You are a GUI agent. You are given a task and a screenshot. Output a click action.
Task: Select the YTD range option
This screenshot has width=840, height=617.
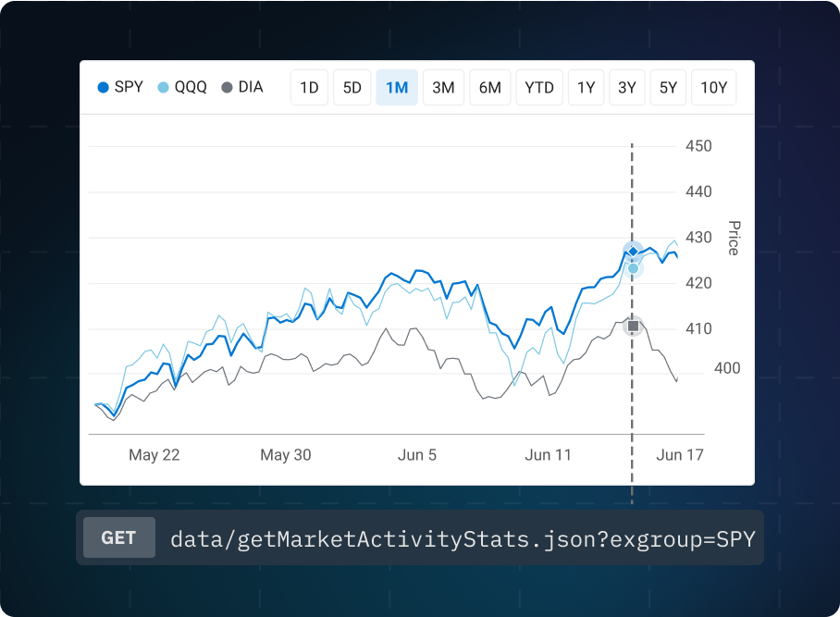coord(539,87)
